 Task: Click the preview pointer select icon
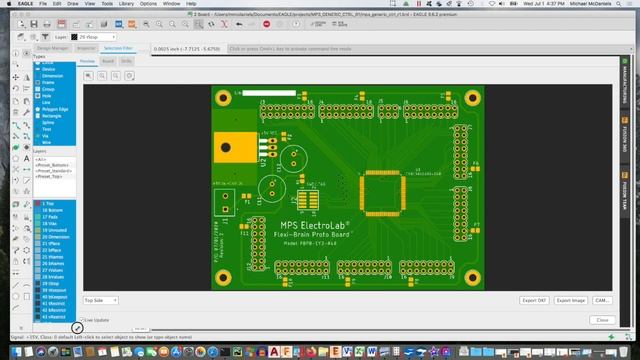(89, 76)
